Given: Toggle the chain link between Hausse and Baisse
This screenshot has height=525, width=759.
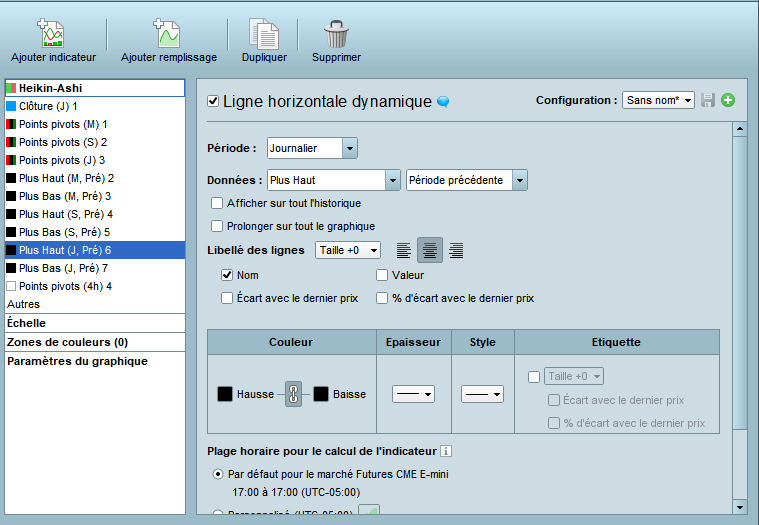Looking at the screenshot, I should point(293,394).
